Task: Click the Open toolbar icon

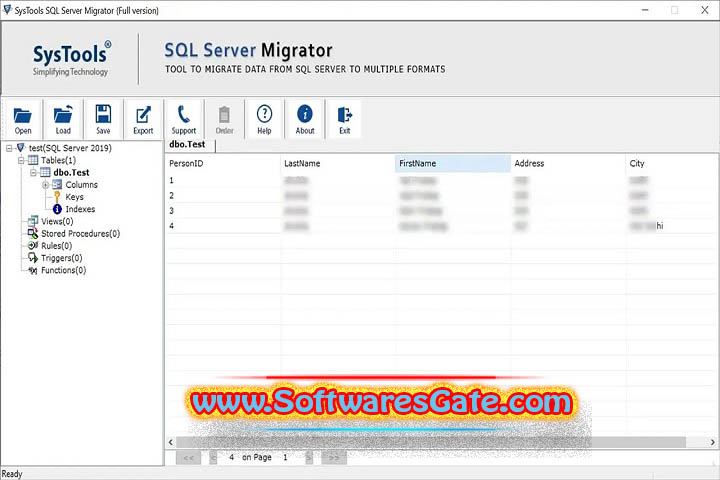Action: 22,119
